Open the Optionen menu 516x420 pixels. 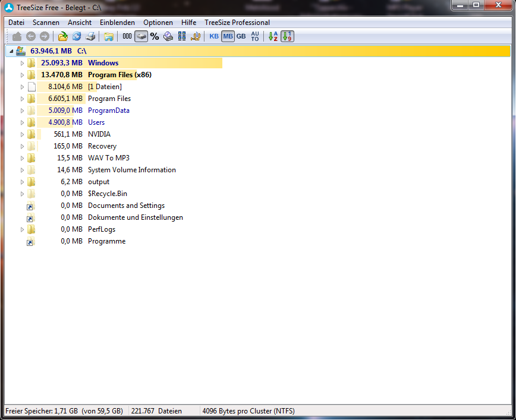coord(158,23)
